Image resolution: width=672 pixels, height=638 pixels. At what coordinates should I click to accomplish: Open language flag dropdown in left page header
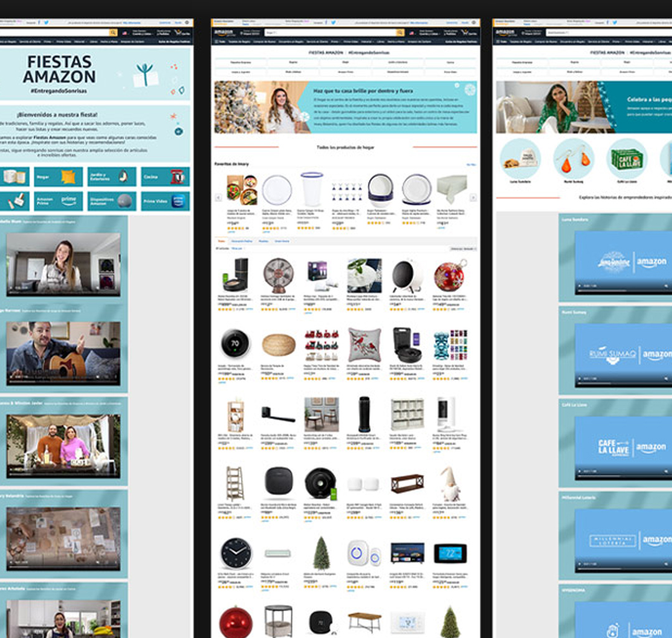coord(125,32)
